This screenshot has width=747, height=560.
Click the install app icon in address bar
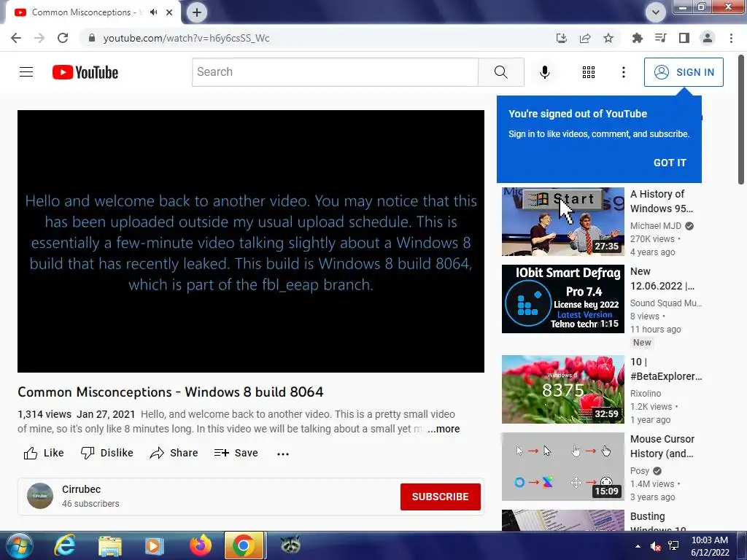pyautogui.click(x=561, y=38)
